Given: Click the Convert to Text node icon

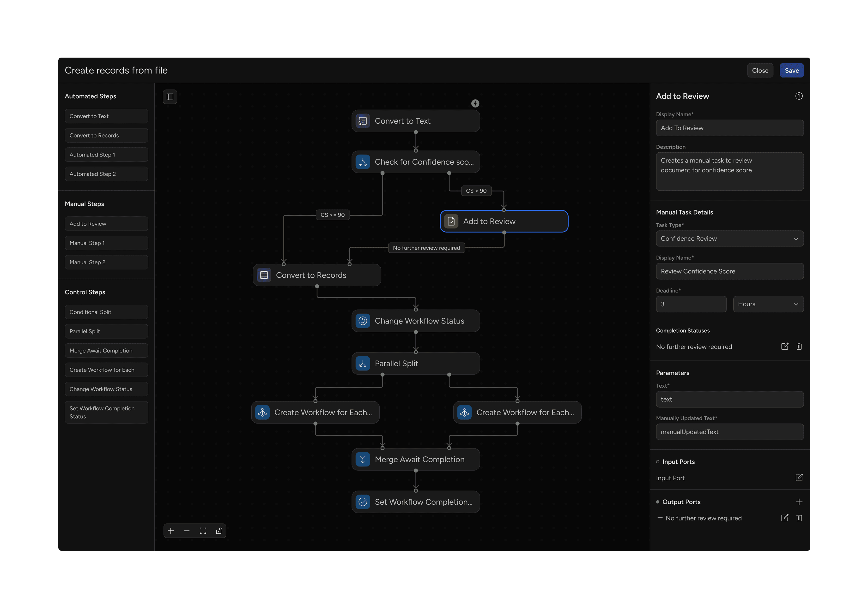Looking at the screenshot, I should click(x=362, y=121).
